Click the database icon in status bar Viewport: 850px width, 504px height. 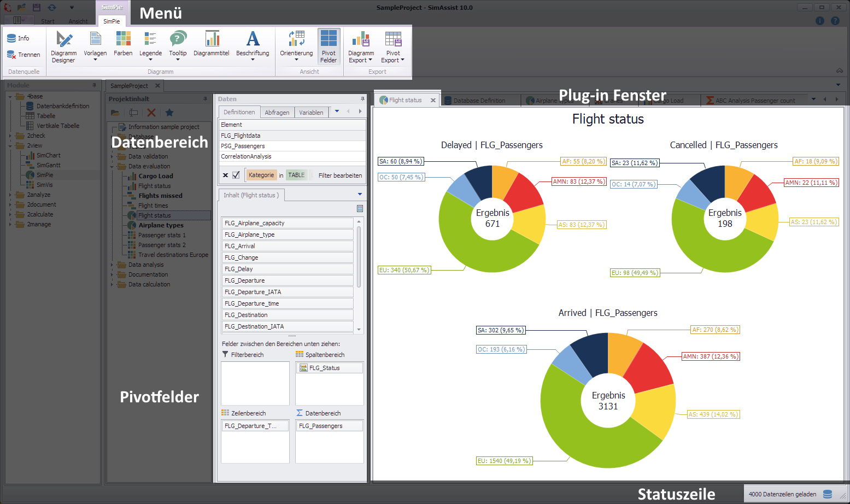coord(828,494)
